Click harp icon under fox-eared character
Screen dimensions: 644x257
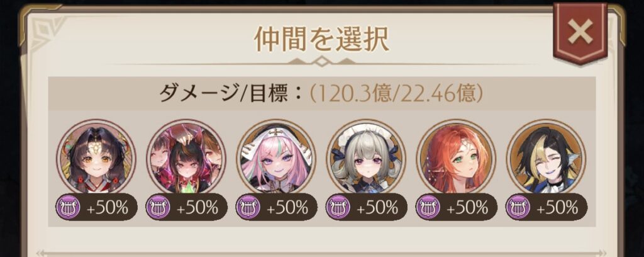[158, 208]
